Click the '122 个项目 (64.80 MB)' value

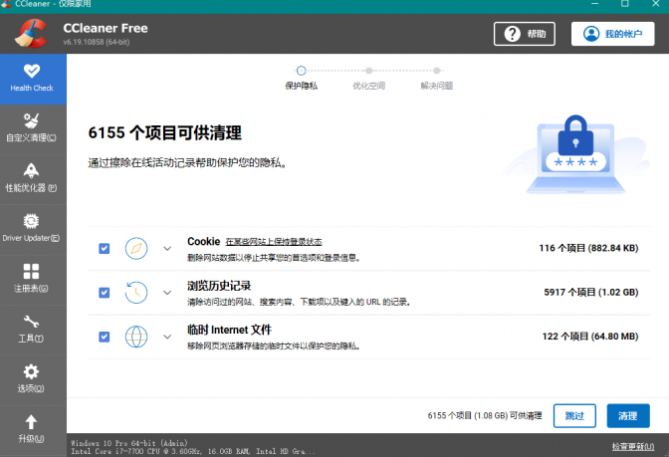[x=590, y=336]
